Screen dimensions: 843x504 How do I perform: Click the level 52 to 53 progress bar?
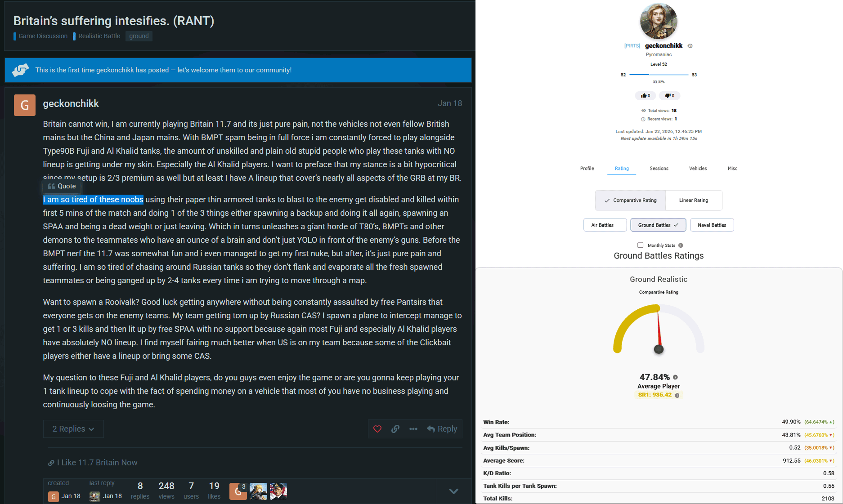(659, 74)
